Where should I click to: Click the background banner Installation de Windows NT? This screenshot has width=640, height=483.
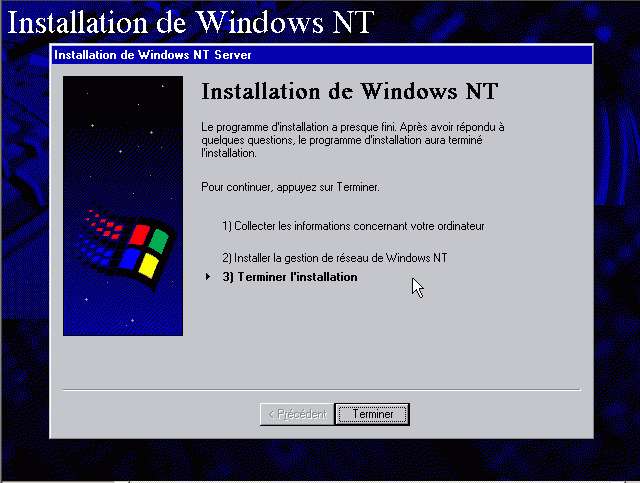point(191,22)
